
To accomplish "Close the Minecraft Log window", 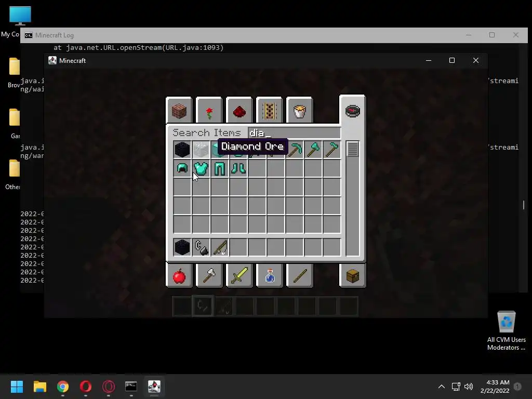I will pos(516,35).
